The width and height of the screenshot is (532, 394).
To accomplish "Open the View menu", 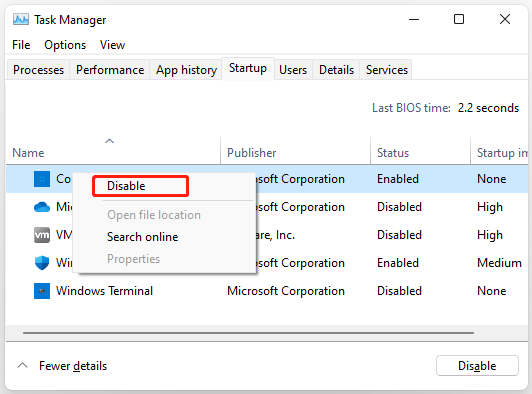I will click(x=112, y=45).
